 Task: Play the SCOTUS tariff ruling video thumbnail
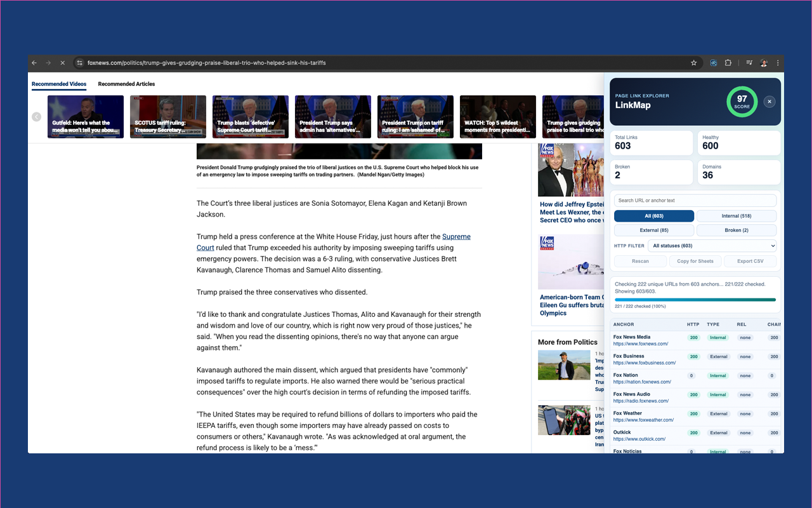[168, 117]
